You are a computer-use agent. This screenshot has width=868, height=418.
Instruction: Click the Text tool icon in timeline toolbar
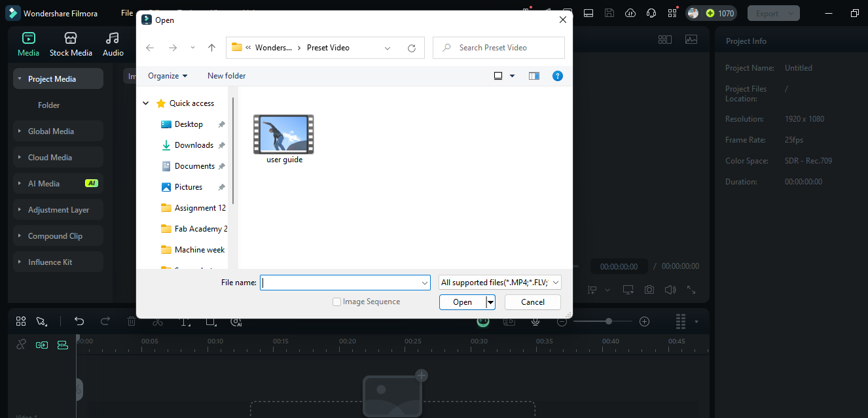pos(185,321)
